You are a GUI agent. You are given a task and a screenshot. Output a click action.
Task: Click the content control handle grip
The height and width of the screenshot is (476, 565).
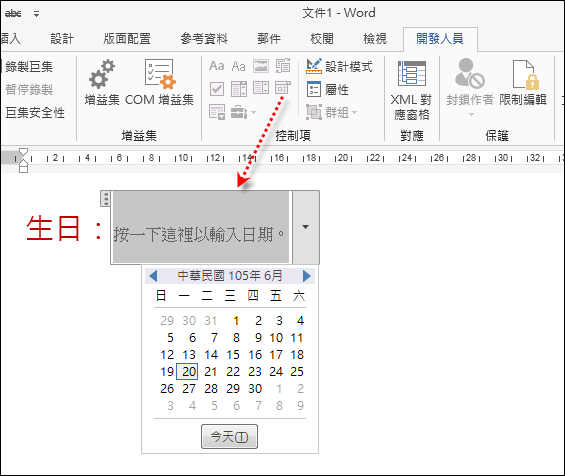point(105,199)
